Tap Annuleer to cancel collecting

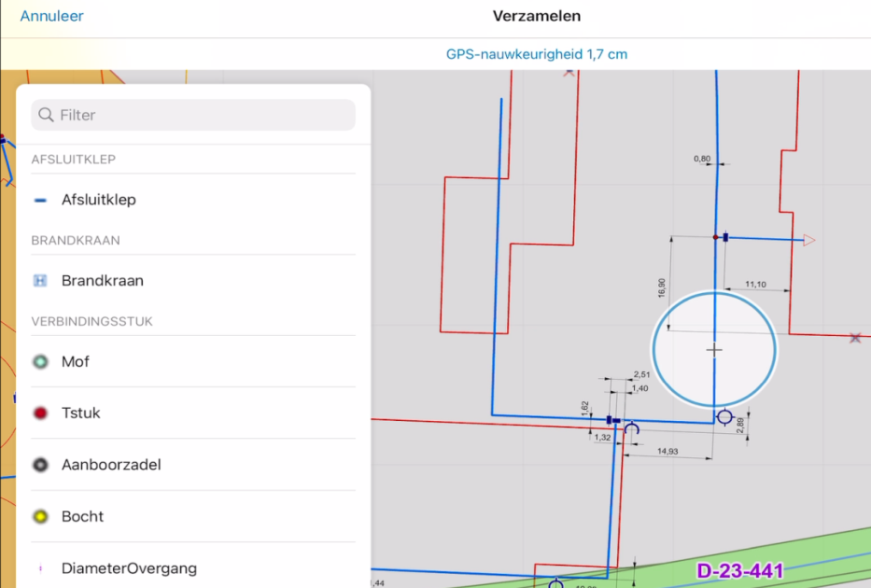click(51, 16)
